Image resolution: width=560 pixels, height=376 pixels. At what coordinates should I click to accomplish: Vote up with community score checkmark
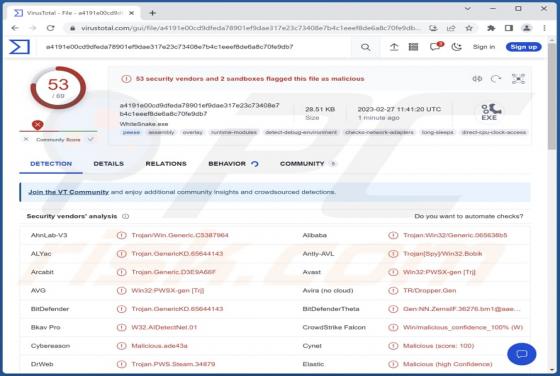[91, 139]
